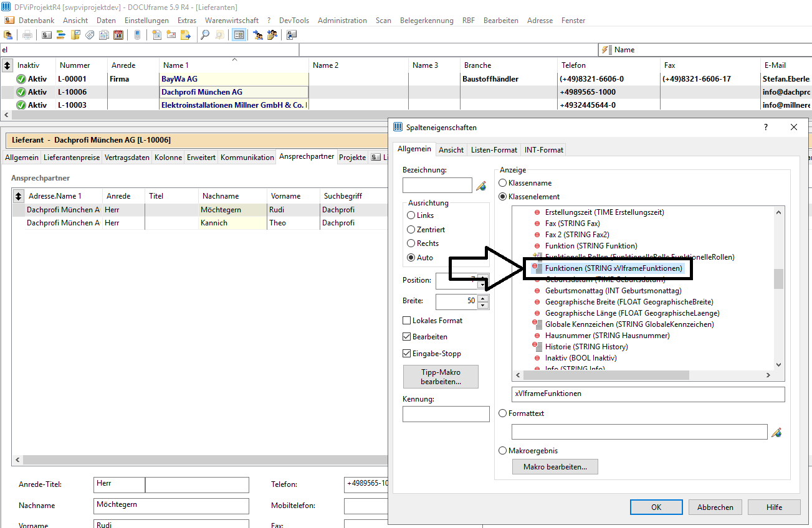This screenshot has width=812, height=528.
Task: Choose the Formattext radio button
Action: click(x=503, y=413)
